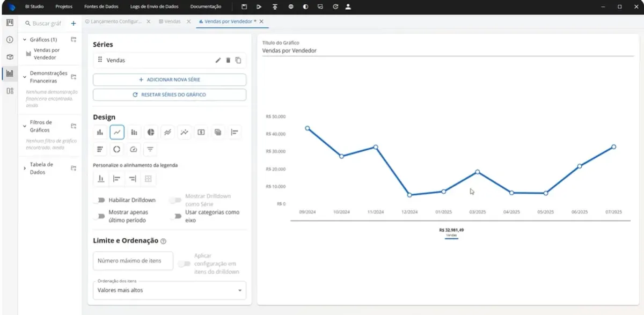Select the gauge chart design icon

(x=134, y=149)
